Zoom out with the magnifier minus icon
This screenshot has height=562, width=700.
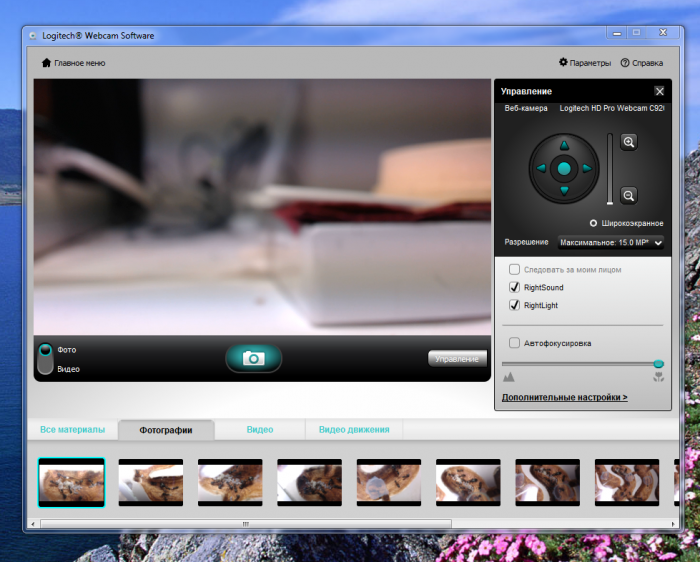pyautogui.click(x=629, y=195)
